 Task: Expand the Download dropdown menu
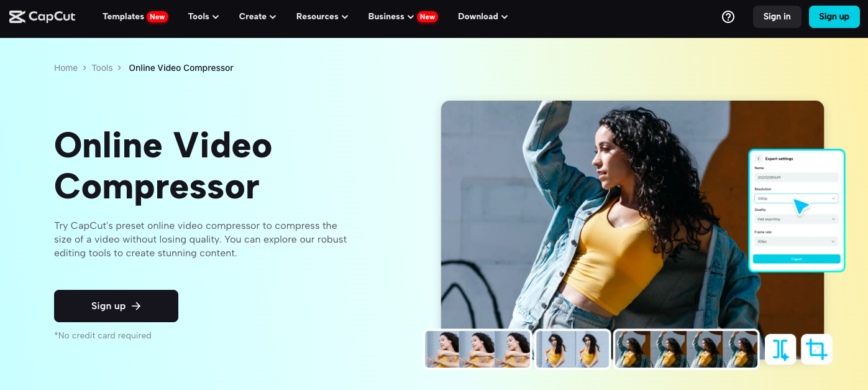click(x=483, y=17)
